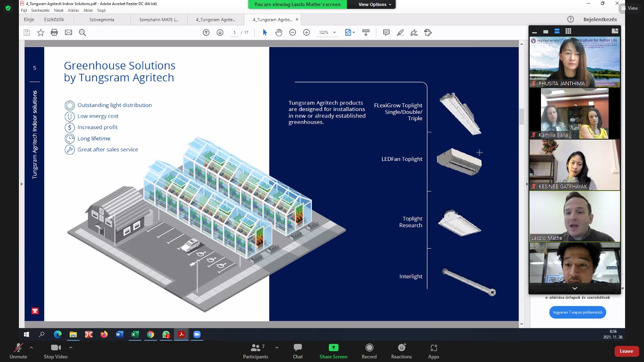Go to previous page arrow in Acrobat
The width and height of the screenshot is (644, 362).
click(x=206, y=33)
